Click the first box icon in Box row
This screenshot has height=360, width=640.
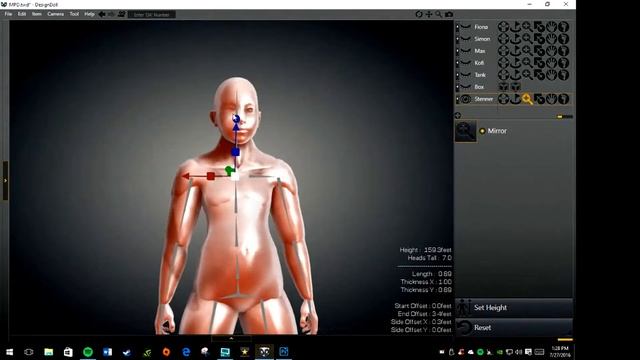(x=503, y=87)
